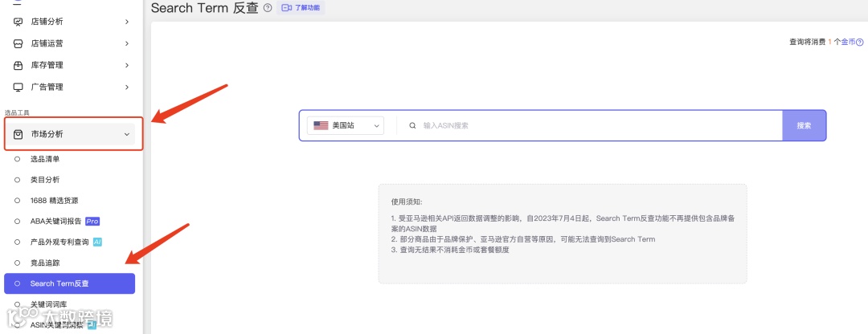Click the 库存管理 box icon
868x334 pixels.
[18, 65]
